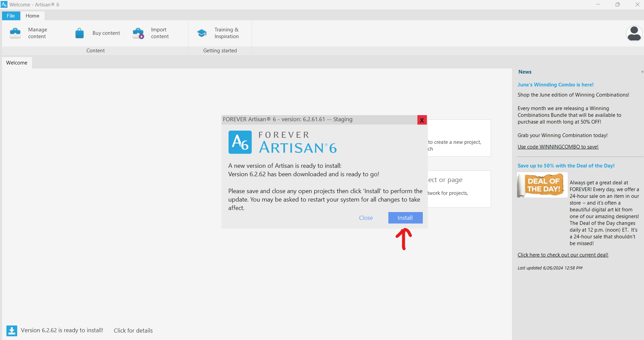The height and width of the screenshot is (340, 644).
Task: Click the Buy content shopping bag icon
Action: click(79, 33)
